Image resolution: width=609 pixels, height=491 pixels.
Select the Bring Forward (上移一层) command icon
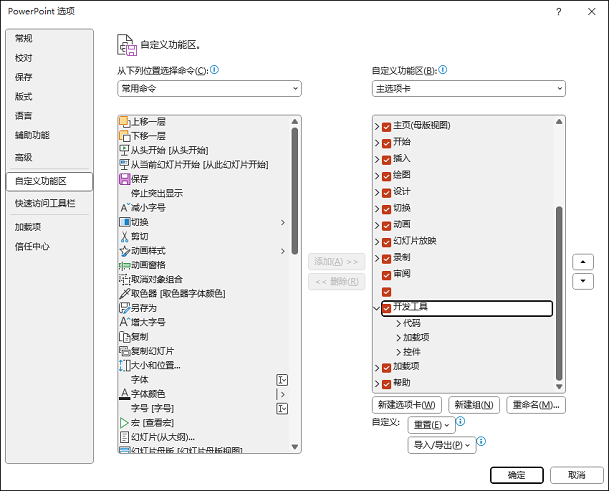124,122
